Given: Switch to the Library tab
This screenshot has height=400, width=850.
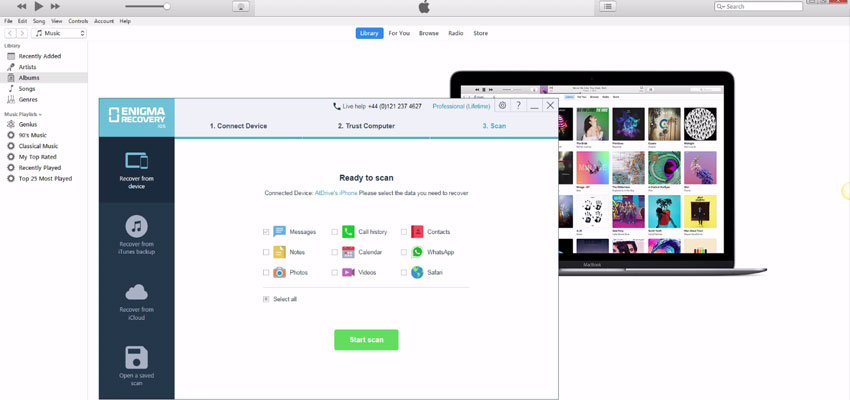Looking at the screenshot, I should [369, 33].
